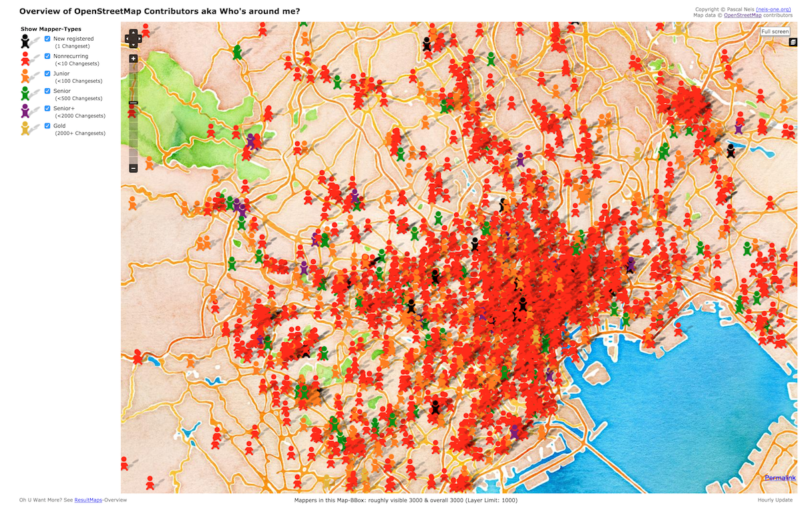Uncheck the New registered mapper type
The height and width of the screenshot is (508, 812).
(x=47, y=39)
